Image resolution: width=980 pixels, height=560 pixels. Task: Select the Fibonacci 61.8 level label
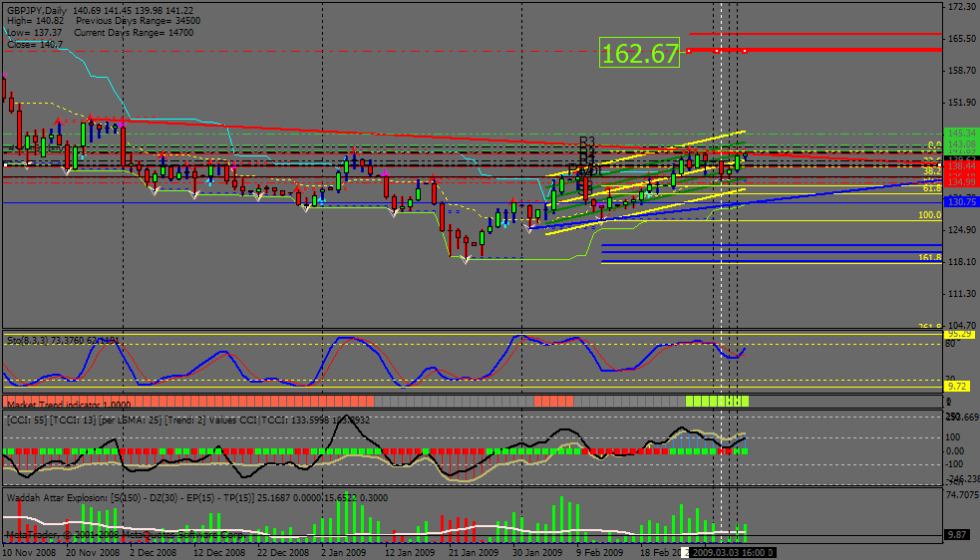(x=932, y=188)
